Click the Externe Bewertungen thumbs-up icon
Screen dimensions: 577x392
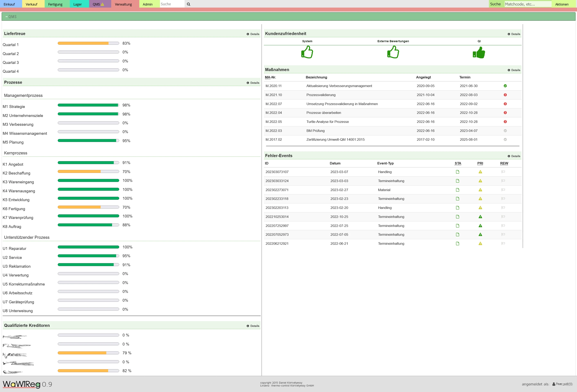click(x=393, y=52)
